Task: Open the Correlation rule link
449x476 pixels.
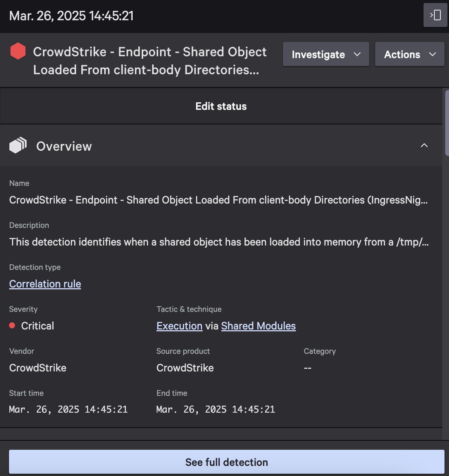Action: [45, 284]
